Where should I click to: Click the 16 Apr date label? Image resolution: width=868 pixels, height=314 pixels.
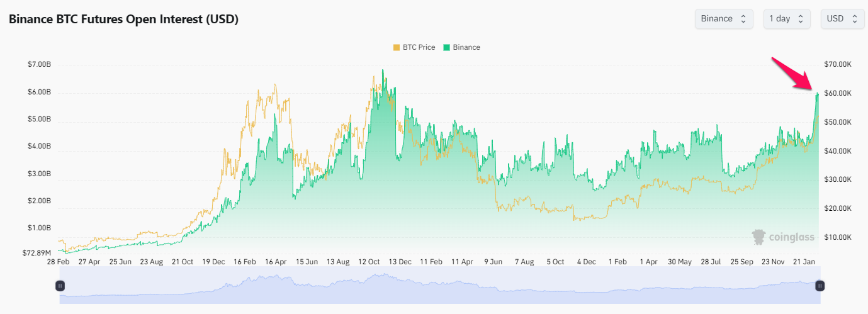(276, 261)
